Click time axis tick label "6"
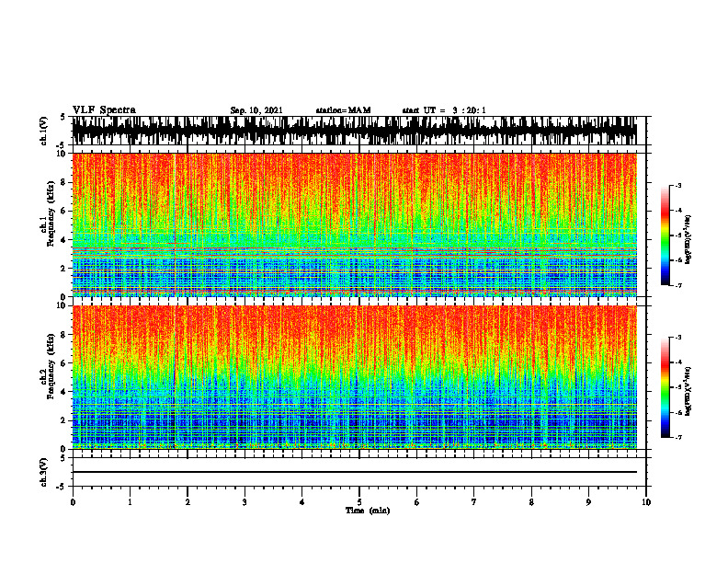Viewport: 728px width, 563px height. (x=417, y=502)
